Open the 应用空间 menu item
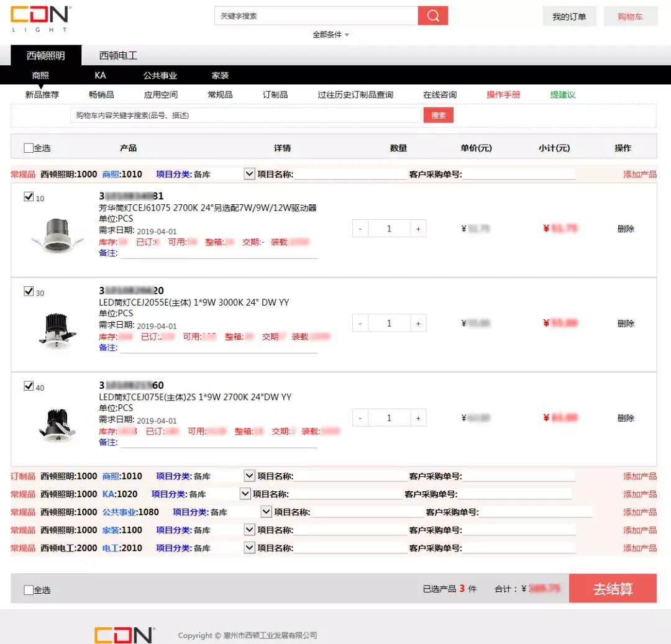 161,94
